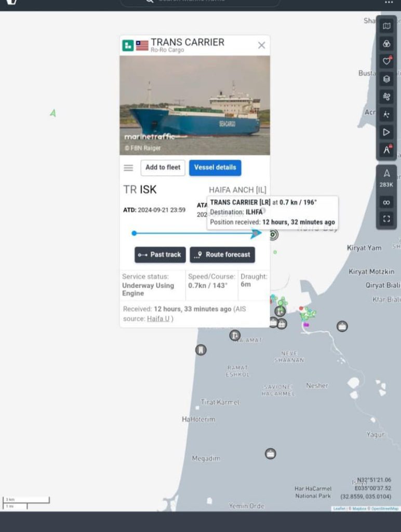Open the Haifa U AIS source link
Viewport: 401px width, 532px height.
click(158, 318)
